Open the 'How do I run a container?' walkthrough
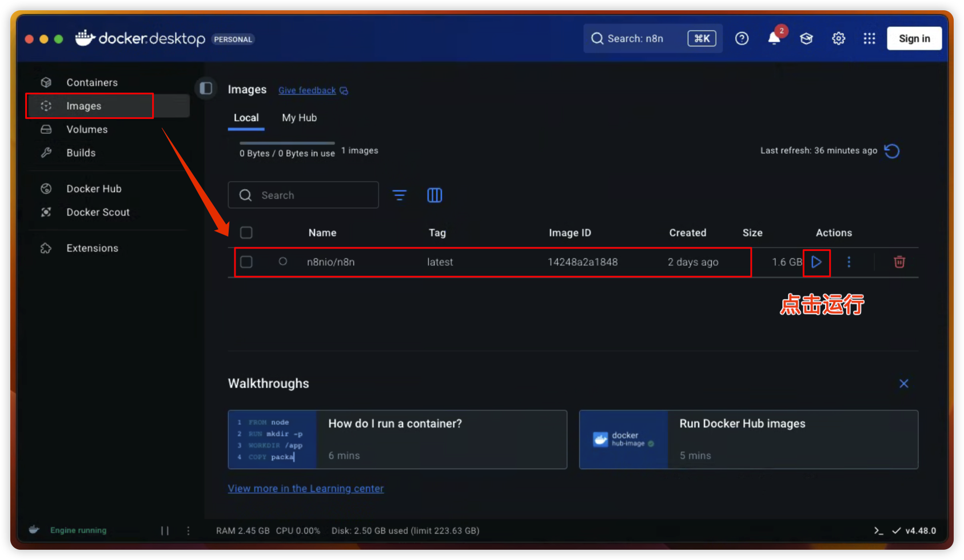 point(397,439)
